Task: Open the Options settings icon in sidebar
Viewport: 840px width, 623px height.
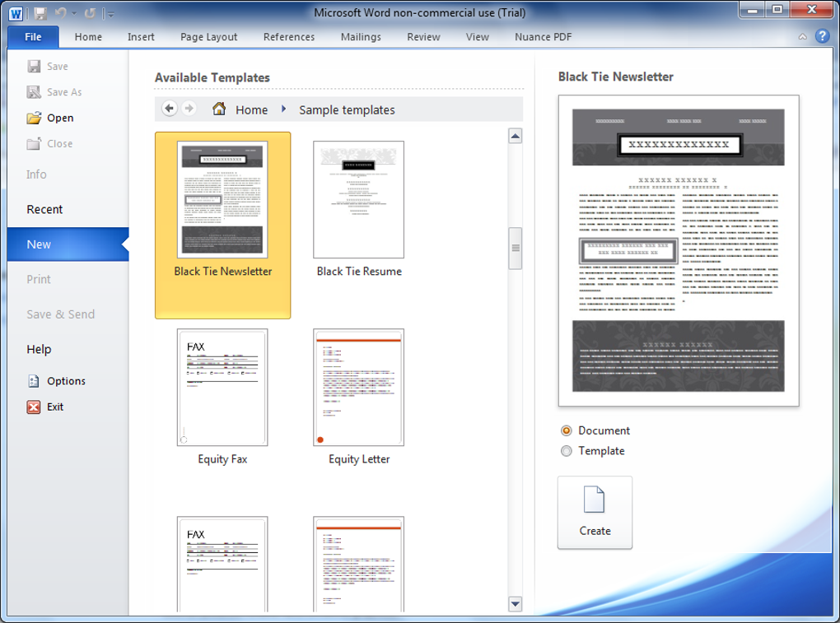Action: point(34,381)
